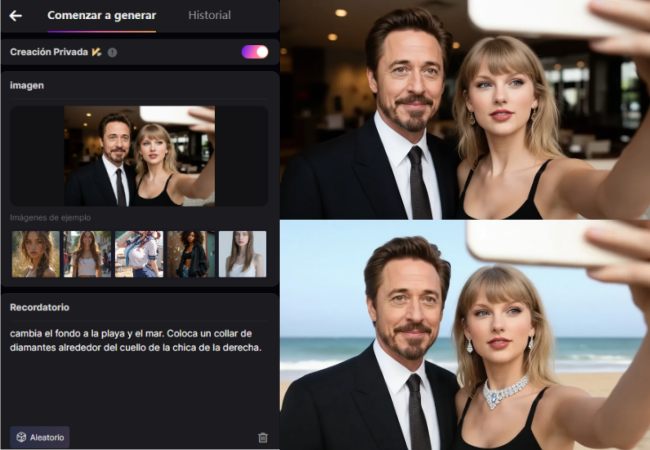Click the trash icon to clear prompt
650x450 pixels.
[x=263, y=437]
